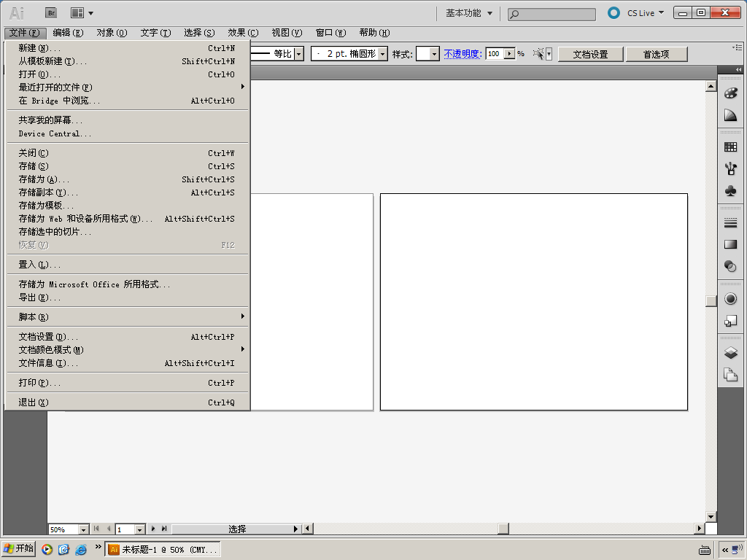
Task: Expand the 脚本 submenu
Action: [128, 316]
